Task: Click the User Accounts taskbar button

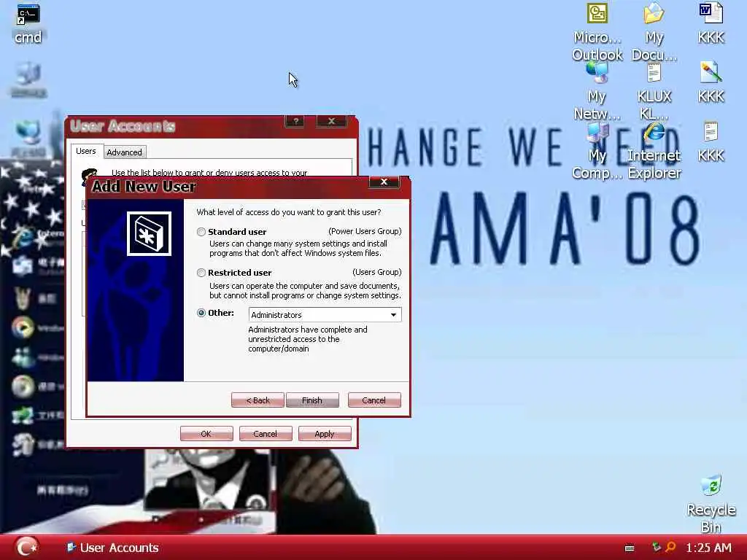Action: tap(113, 548)
